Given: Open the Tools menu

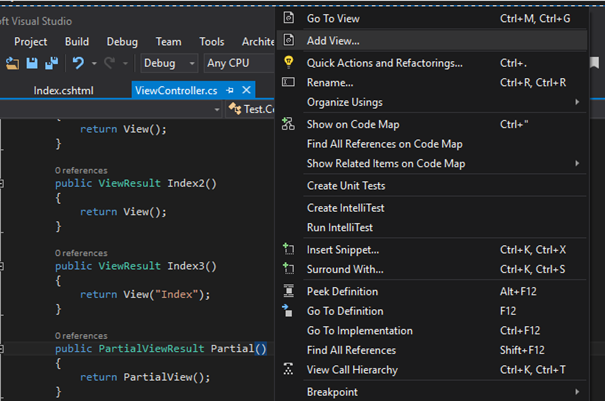Looking at the screenshot, I should pos(211,41).
